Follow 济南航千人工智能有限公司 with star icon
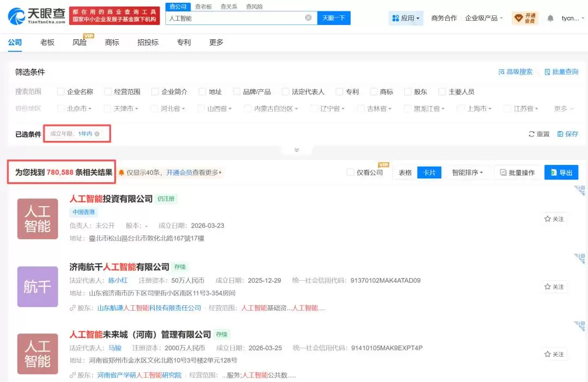The width and height of the screenshot is (588, 382). [x=554, y=287]
